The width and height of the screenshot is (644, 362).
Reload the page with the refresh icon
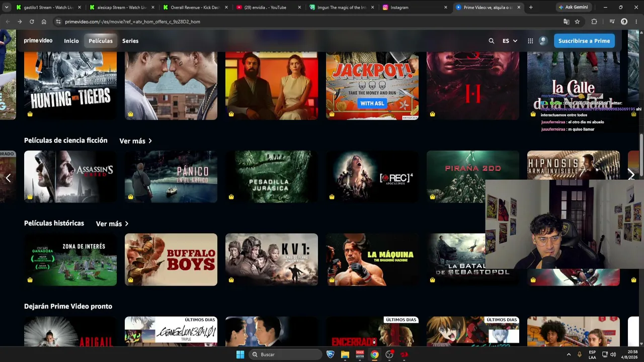(x=32, y=22)
